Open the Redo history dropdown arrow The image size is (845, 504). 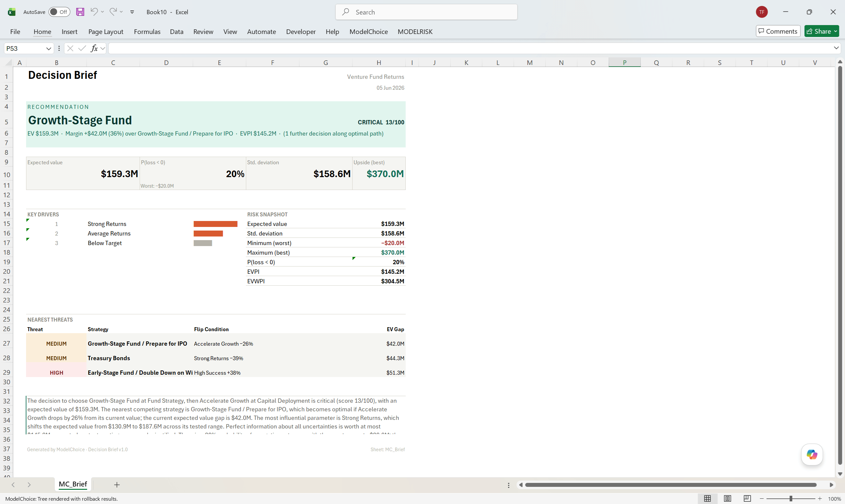click(x=121, y=12)
